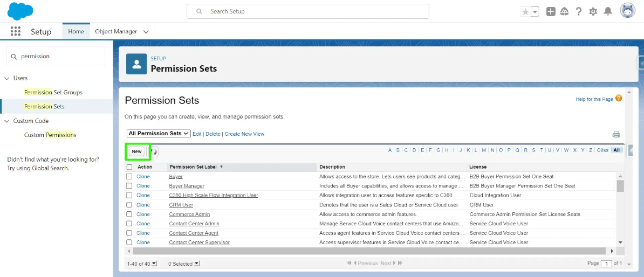Click the Favorites star icon

click(x=525, y=11)
